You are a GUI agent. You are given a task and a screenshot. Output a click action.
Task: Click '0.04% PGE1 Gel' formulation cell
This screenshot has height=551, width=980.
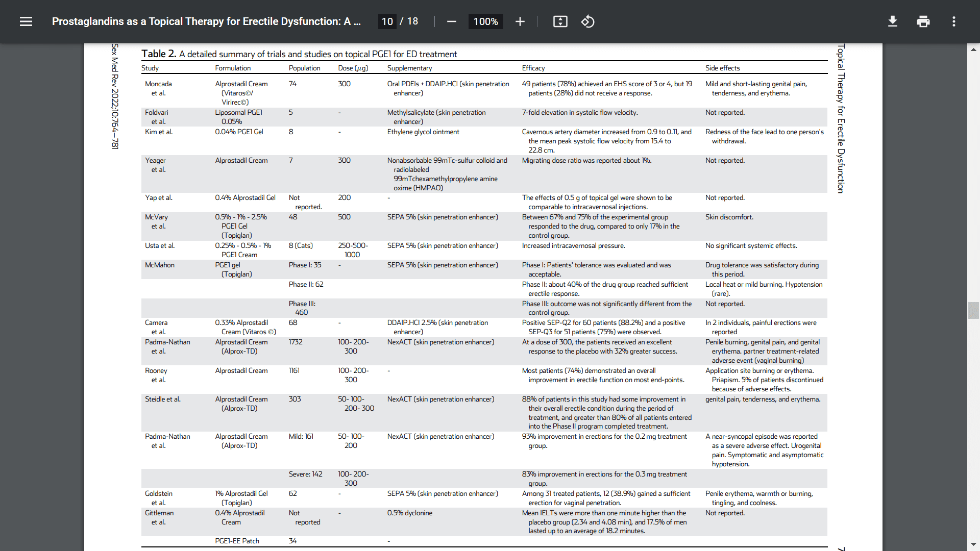point(239,132)
